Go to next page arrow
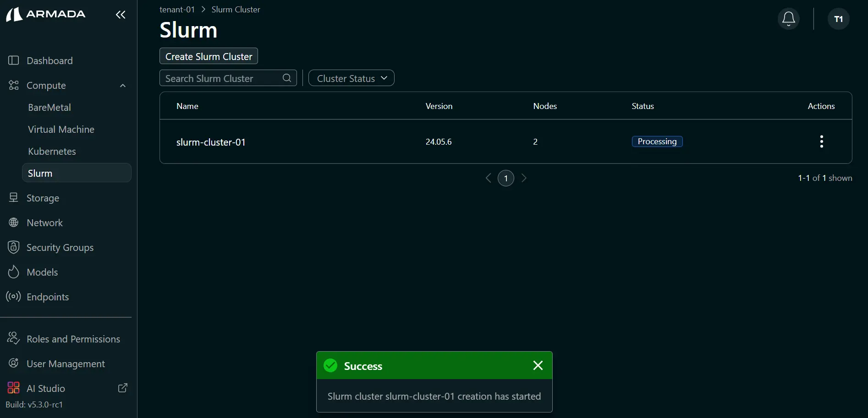The height and width of the screenshot is (418, 868). point(524,178)
